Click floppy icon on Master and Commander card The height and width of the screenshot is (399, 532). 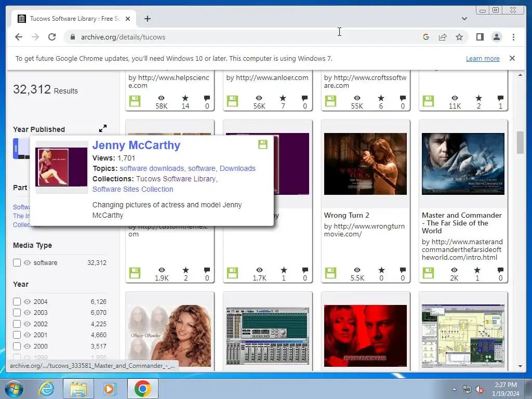click(x=429, y=273)
